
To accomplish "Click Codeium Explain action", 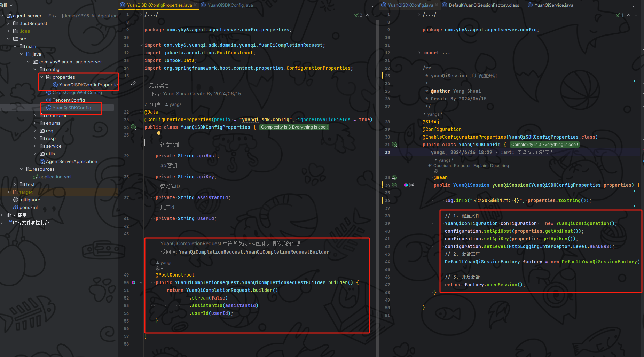I will pos(480,166).
